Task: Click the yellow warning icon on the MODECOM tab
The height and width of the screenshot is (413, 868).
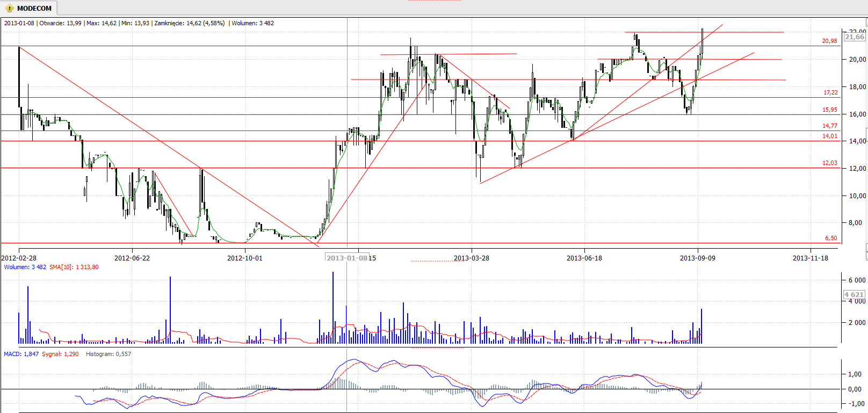Action: click(x=10, y=8)
